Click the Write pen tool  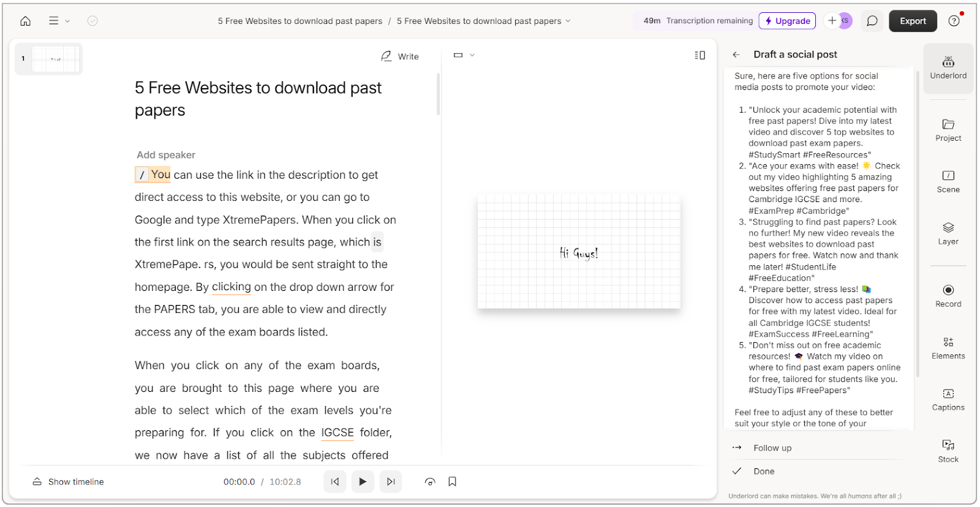[x=400, y=56]
